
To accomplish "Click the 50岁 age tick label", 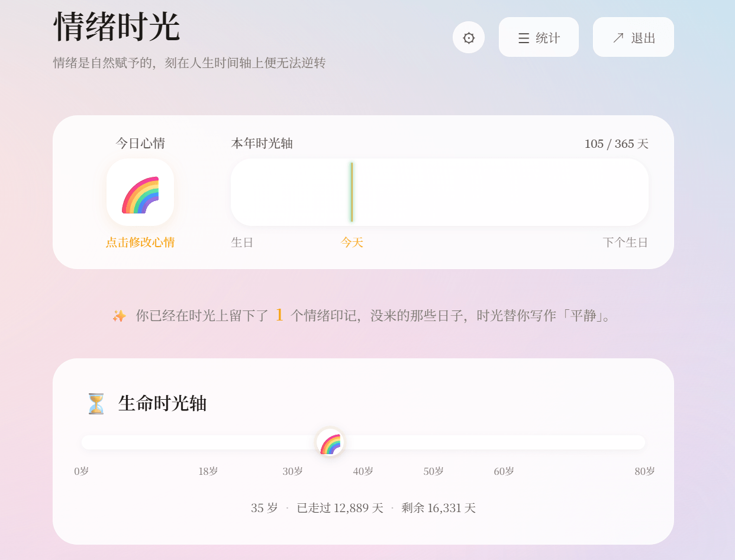I will click(x=434, y=471).
